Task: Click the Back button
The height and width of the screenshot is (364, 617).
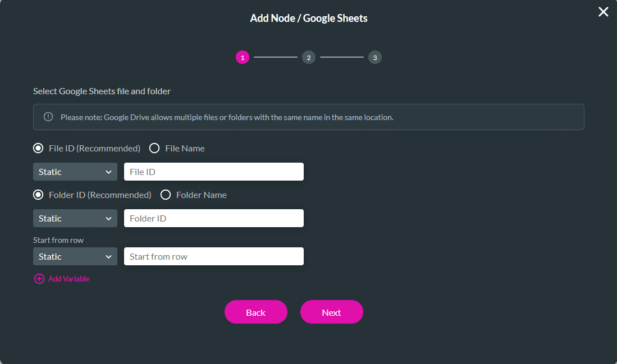Action: point(255,312)
